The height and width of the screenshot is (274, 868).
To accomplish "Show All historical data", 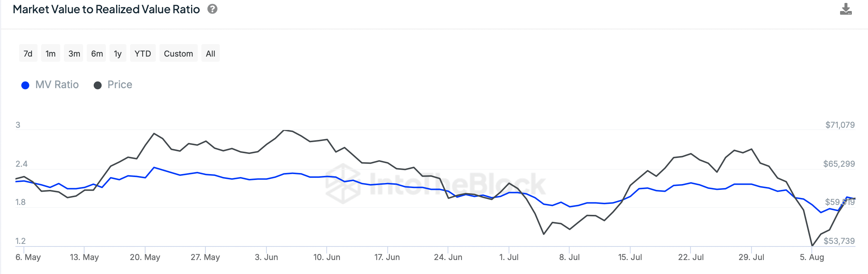I will (x=211, y=54).
